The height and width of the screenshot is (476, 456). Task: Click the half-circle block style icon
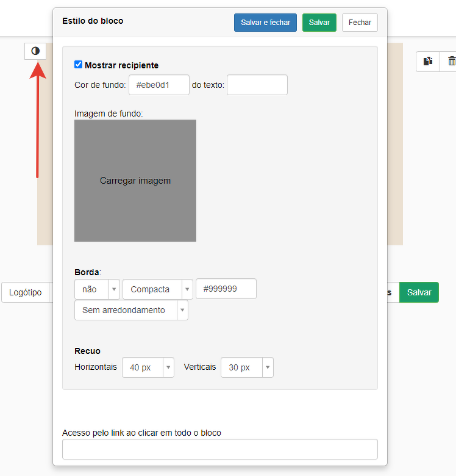[35, 51]
